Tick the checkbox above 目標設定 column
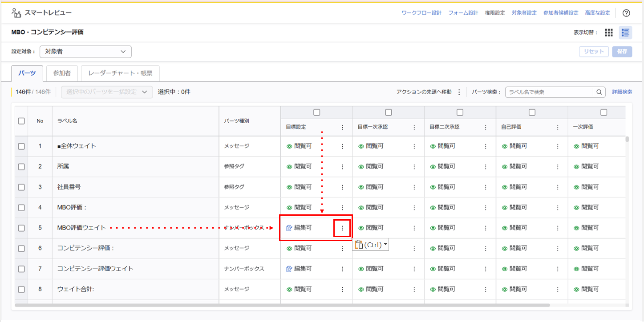 click(x=317, y=113)
